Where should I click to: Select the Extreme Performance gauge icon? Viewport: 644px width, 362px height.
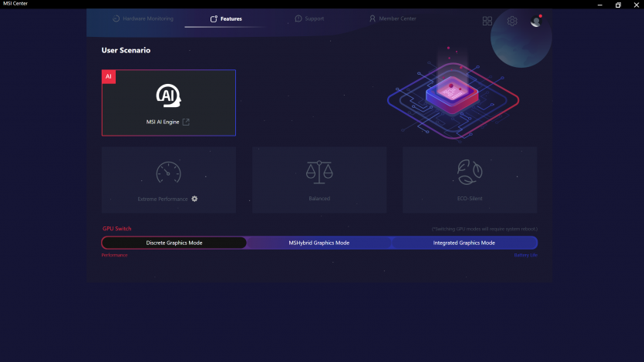click(x=168, y=173)
